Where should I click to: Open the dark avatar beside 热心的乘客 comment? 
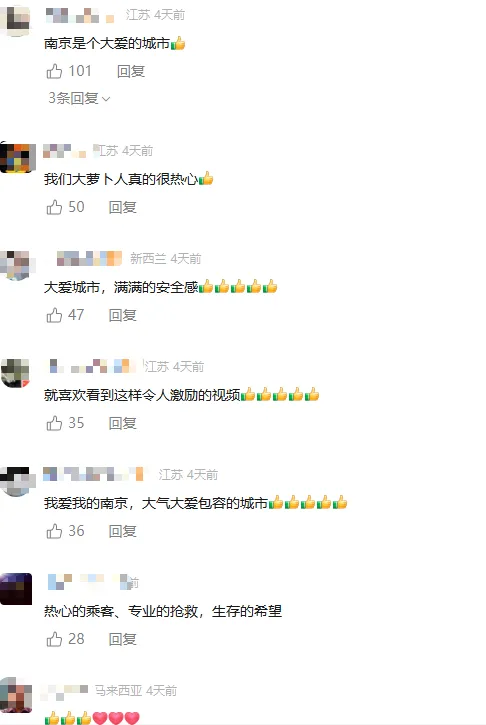16,589
